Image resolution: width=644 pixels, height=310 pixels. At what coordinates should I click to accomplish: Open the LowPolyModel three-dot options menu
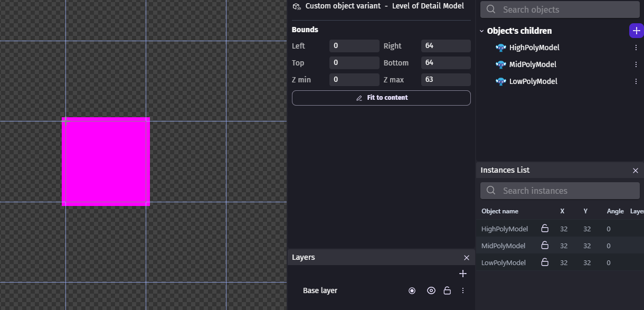pos(636,81)
